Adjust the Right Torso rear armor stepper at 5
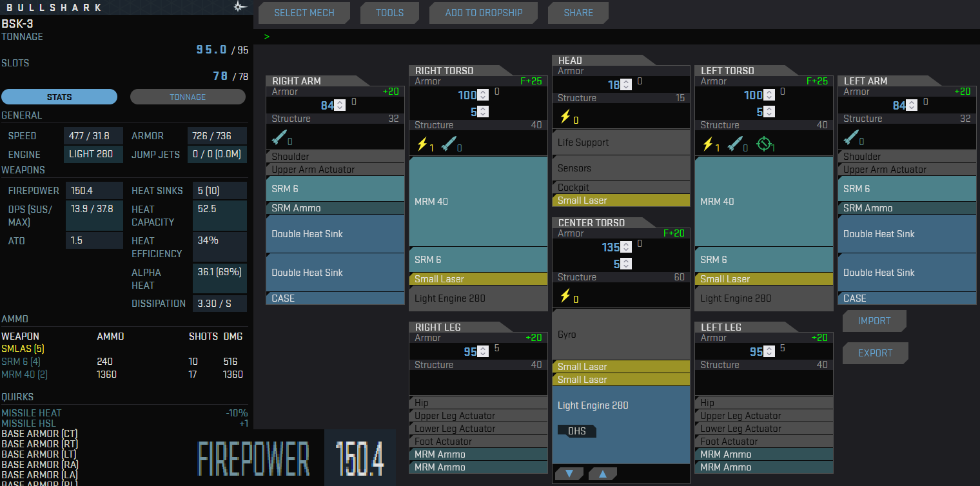Viewport: 980px width, 486px height. pos(483,112)
